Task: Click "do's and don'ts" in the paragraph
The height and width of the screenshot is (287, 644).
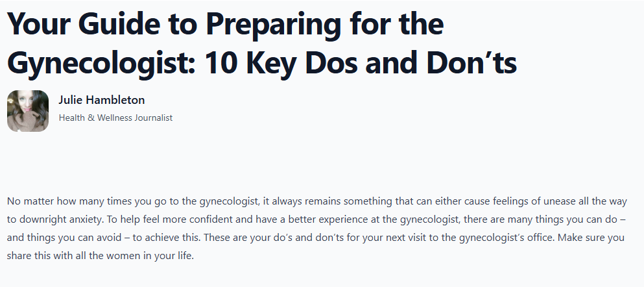Action: coord(303,238)
